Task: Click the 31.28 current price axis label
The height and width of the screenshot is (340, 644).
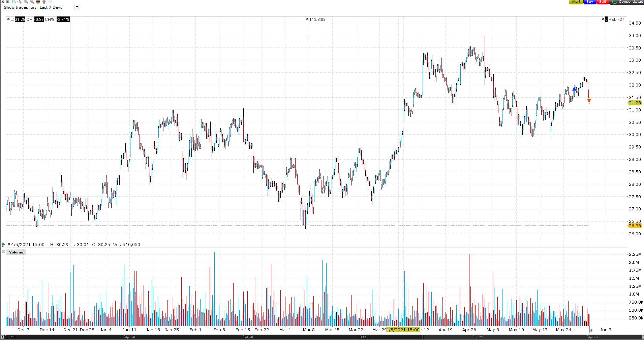Action: point(635,103)
